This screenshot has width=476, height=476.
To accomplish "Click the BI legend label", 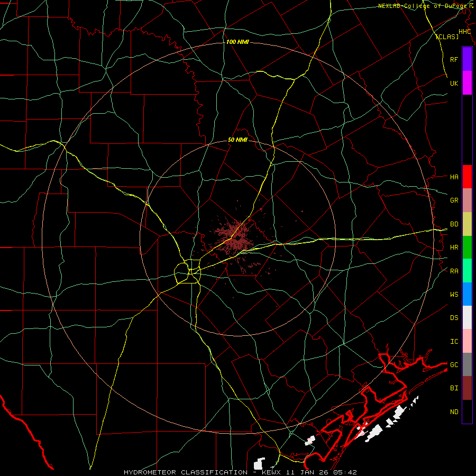I will pos(454,388).
